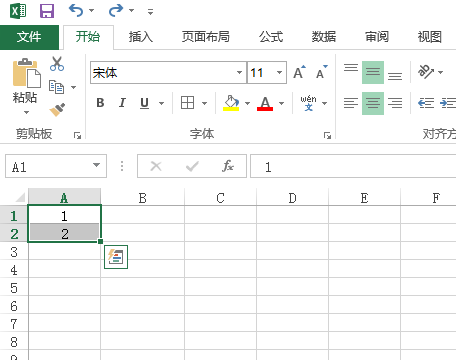The image size is (456, 360).
Task: Toggle bold formatting
Action: (x=100, y=103)
